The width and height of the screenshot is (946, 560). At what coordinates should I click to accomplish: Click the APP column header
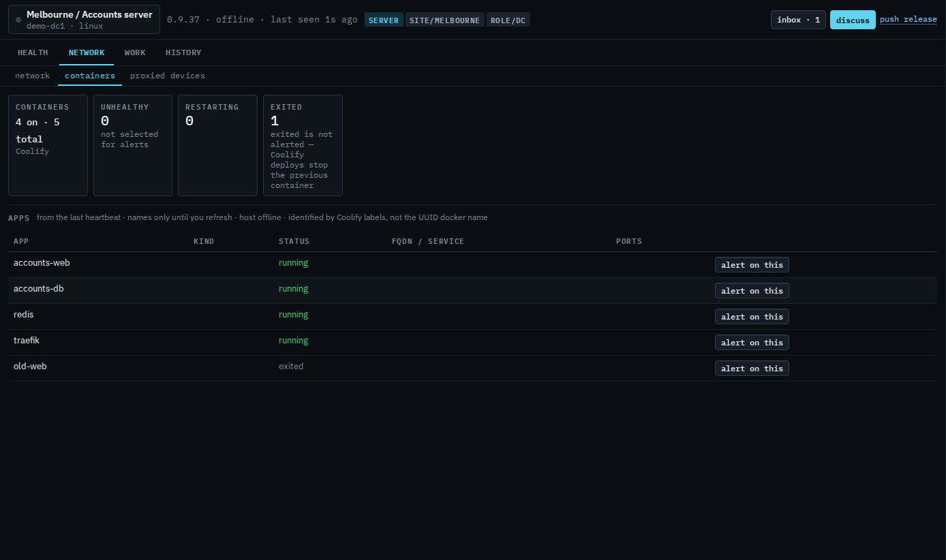(x=21, y=241)
